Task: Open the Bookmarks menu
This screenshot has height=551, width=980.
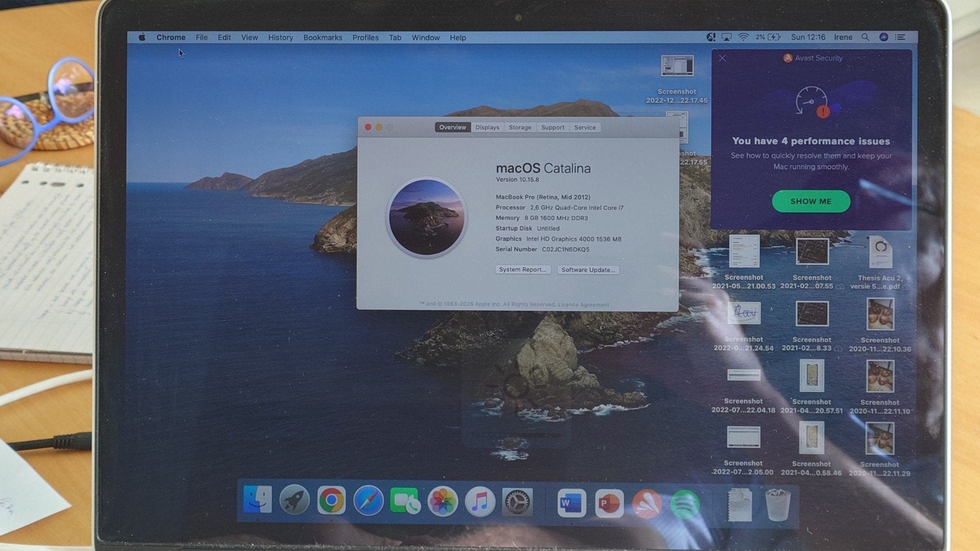Action: point(323,37)
